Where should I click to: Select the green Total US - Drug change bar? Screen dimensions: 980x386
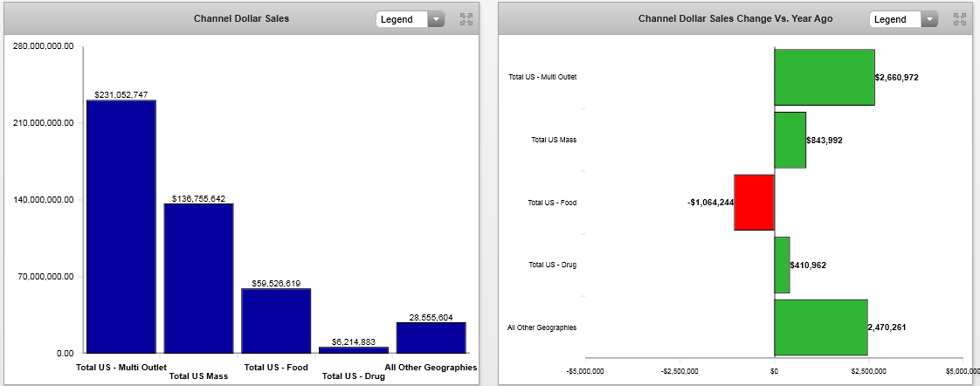coord(782,265)
